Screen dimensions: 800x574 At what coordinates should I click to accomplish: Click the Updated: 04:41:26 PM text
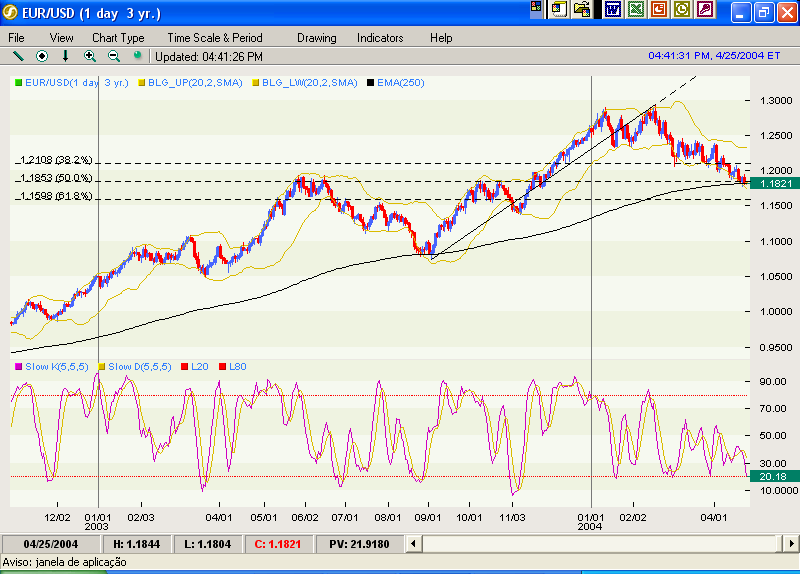(209, 57)
